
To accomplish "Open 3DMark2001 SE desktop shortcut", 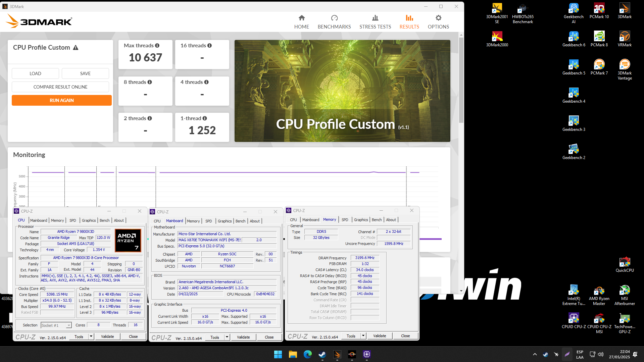I will coord(497,13).
